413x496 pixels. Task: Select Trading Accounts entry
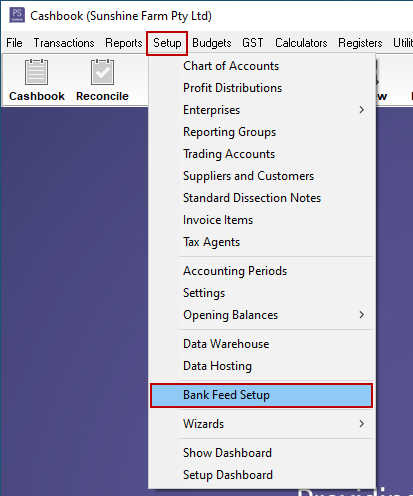(x=229, y=154)
